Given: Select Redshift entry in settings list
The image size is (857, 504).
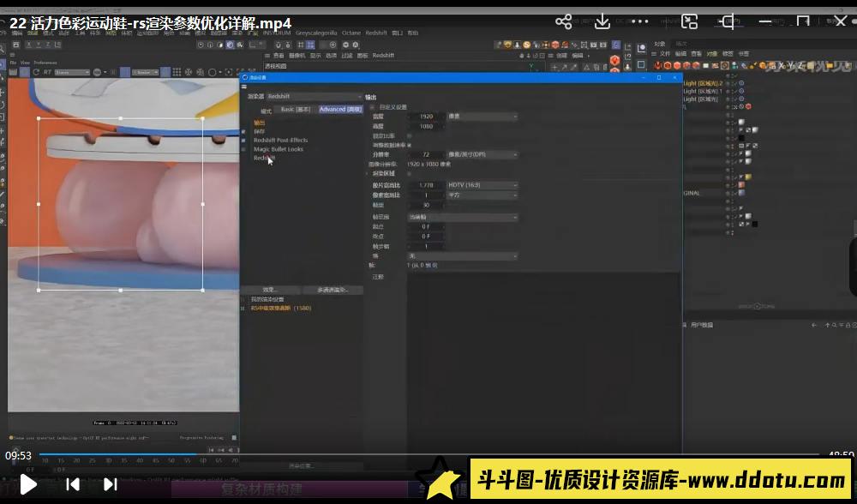Looking at the screenshot, I should pos(264,158).
